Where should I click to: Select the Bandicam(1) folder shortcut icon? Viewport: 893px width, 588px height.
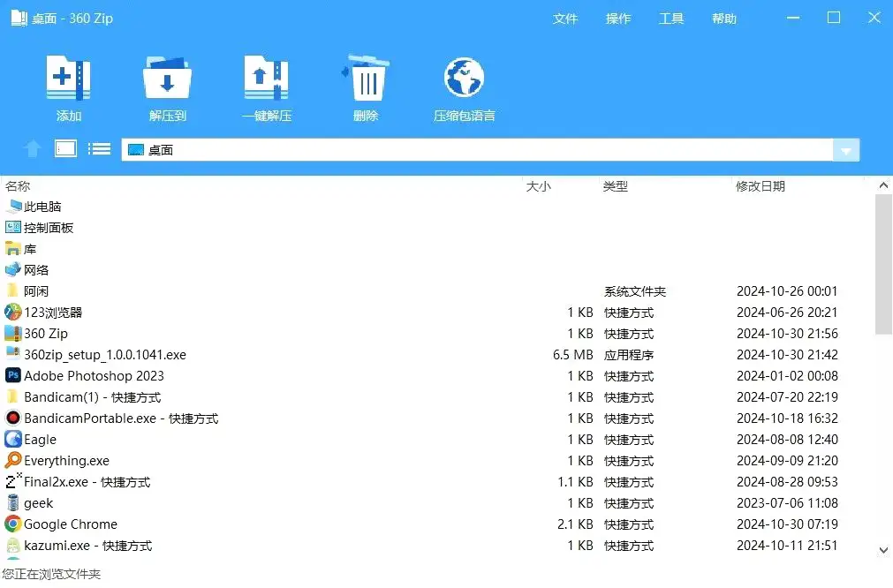tap(13, 396)
